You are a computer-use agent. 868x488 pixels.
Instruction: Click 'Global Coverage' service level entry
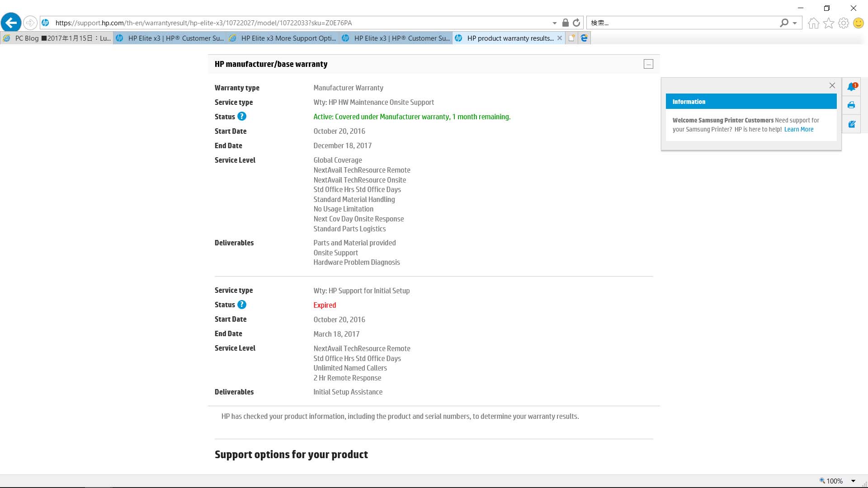pyautogui.click(x=338, y=160)
